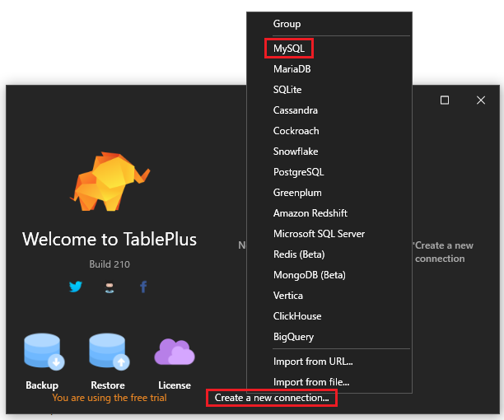The image size is (504, 420).
Task: Choose Snowflake connection type
Action: click(329, 152)
